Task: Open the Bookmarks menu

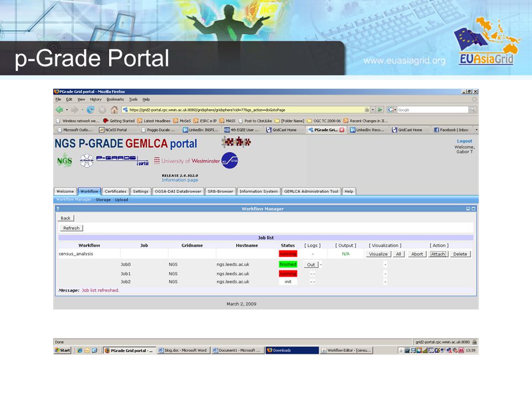Action: click(x=115, y=99)
